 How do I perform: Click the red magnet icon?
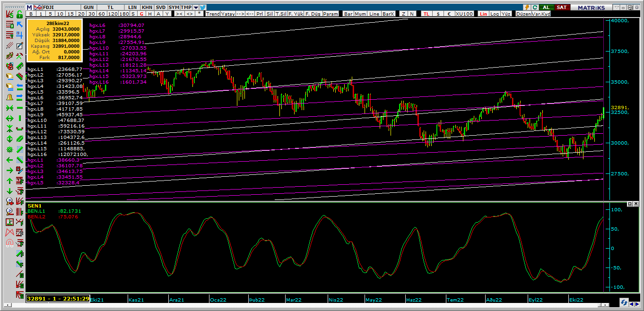point(9,243)
